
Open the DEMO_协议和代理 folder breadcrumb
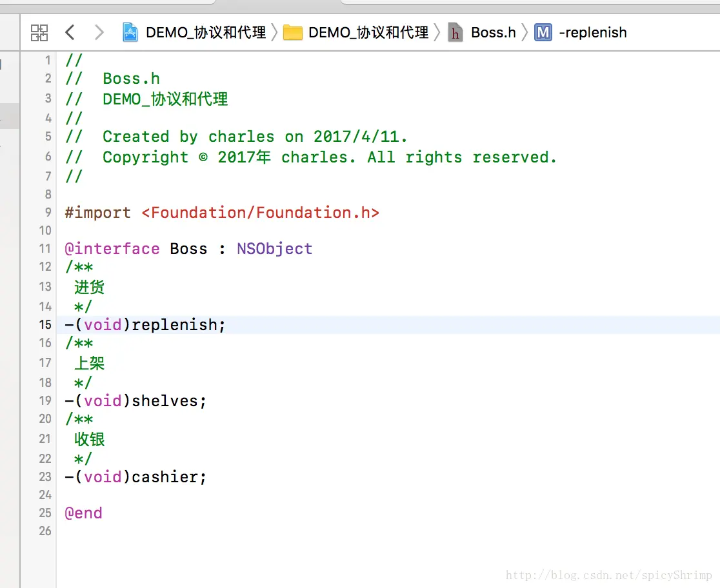click(368, 33)
